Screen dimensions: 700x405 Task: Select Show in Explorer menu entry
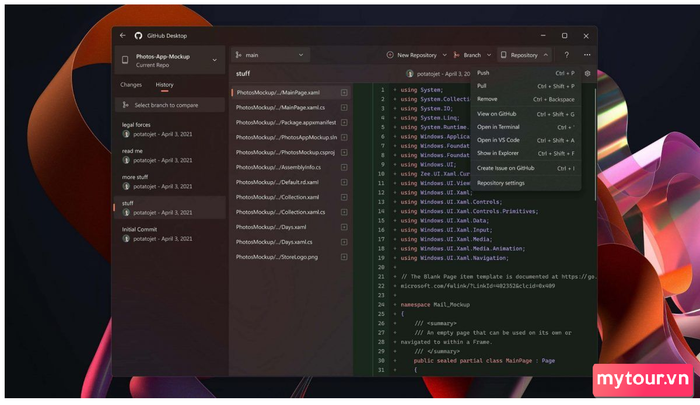525,153
